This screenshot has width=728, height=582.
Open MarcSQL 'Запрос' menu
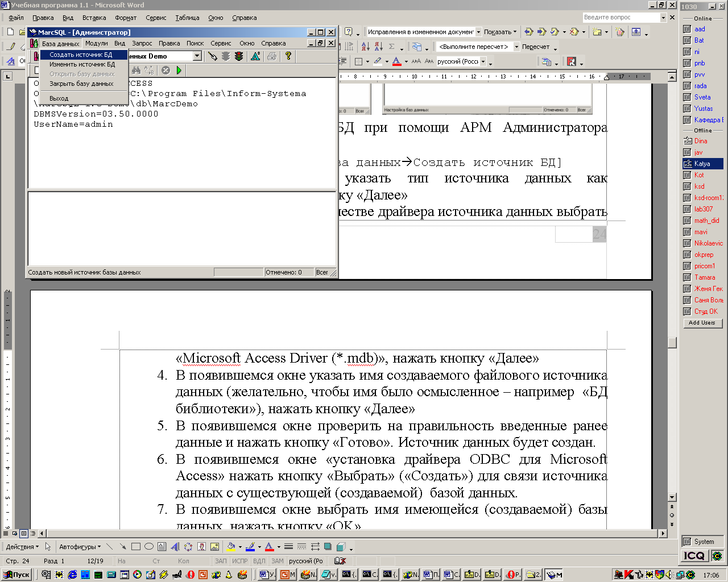point(142,43)
